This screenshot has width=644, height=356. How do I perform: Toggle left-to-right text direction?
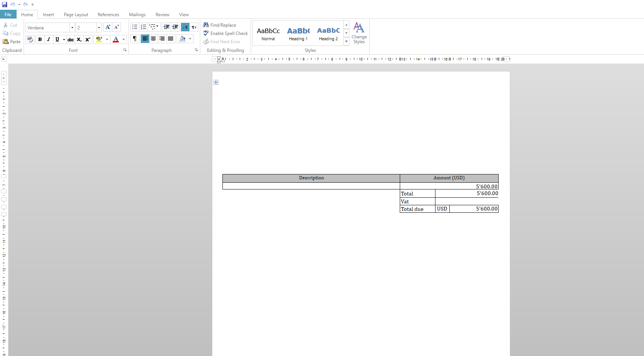185,27
